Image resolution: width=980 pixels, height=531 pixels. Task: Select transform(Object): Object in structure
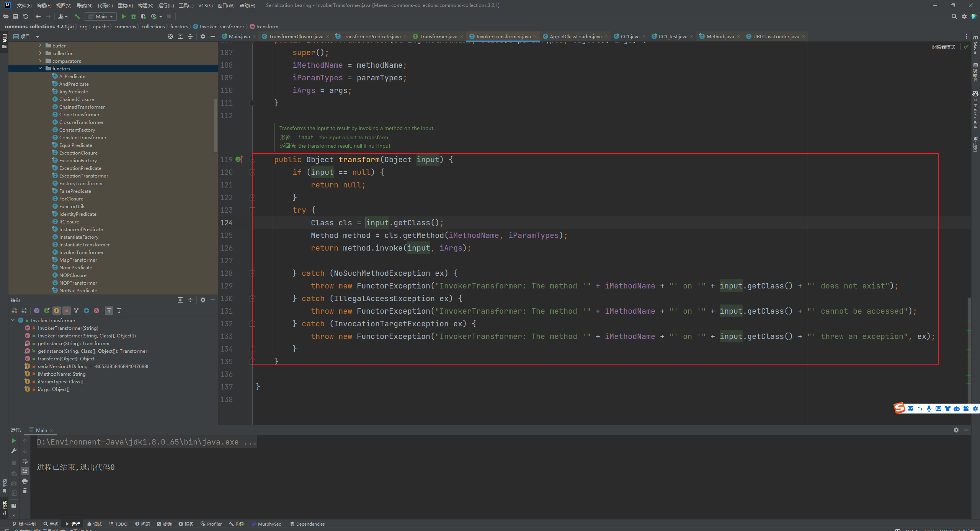66,358
